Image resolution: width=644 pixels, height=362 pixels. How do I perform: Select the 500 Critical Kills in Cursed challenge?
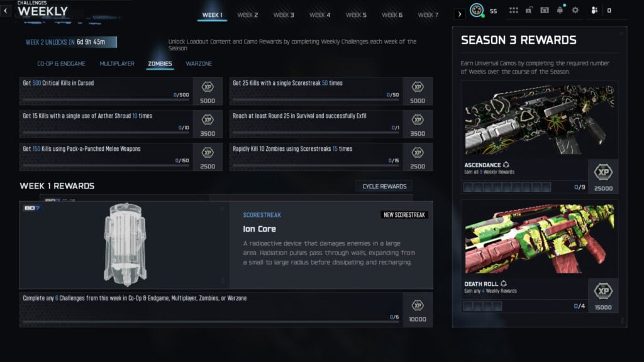coord(121,91)
